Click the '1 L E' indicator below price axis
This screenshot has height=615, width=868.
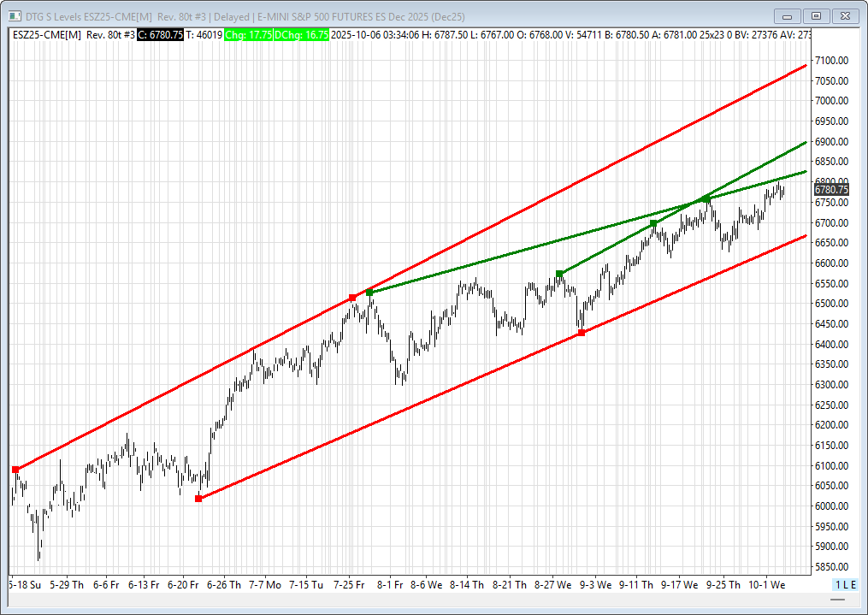(x=843, y=585)
